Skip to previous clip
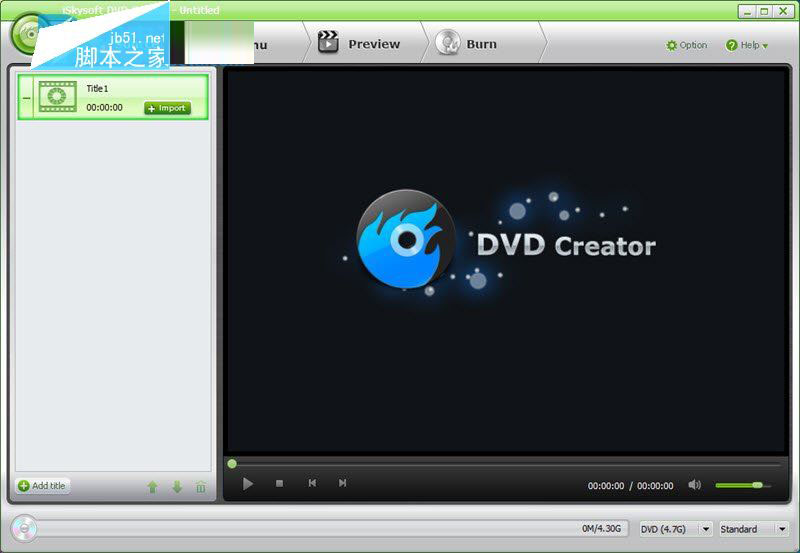 [312, 483]
